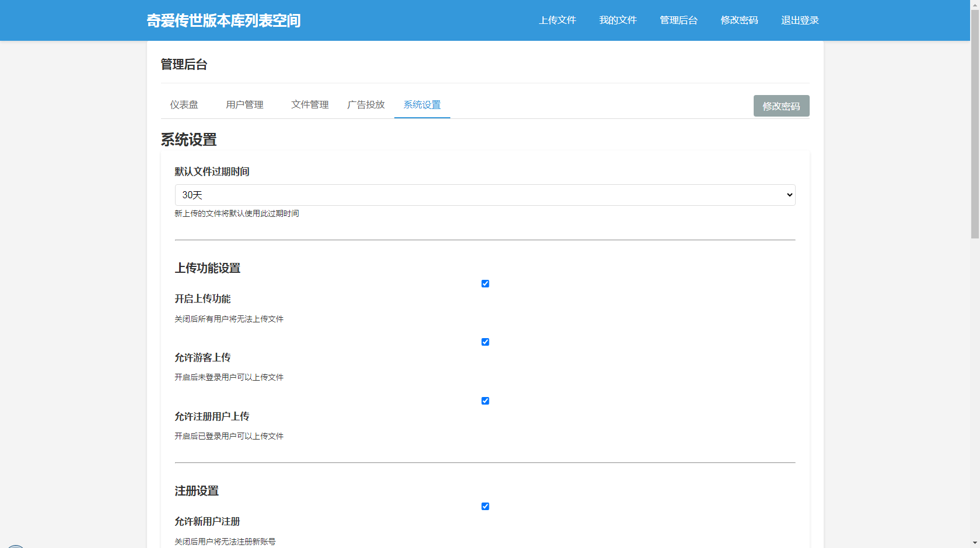Open the 上传文件 link in top navigation

pyautogui.click(x=557, y=20)
